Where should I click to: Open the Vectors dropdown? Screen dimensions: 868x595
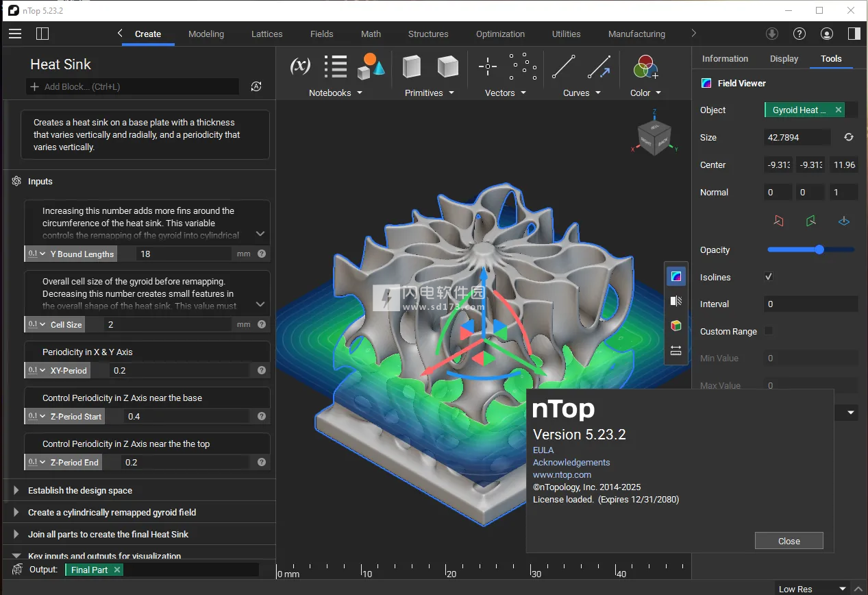(506, 93)
